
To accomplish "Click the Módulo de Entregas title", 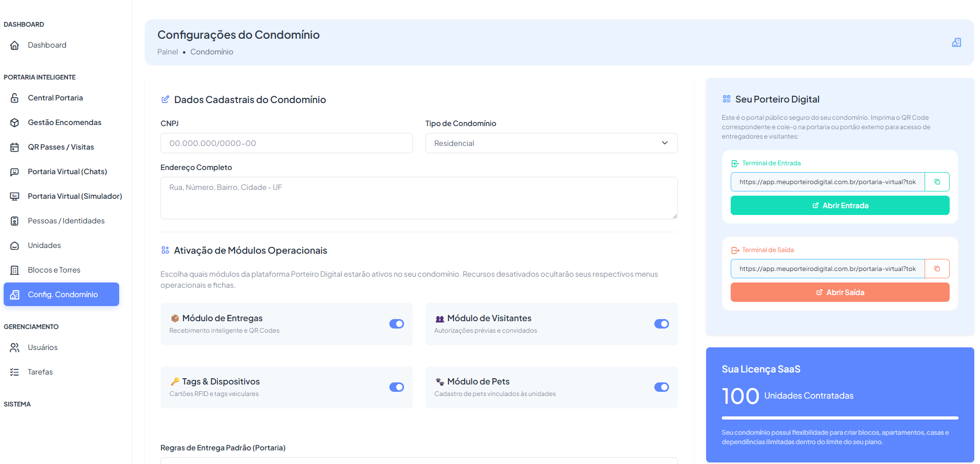I will [x=223, y=318].
